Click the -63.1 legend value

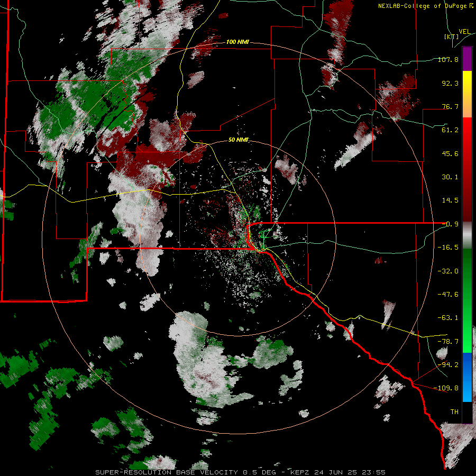pos(448,318)
